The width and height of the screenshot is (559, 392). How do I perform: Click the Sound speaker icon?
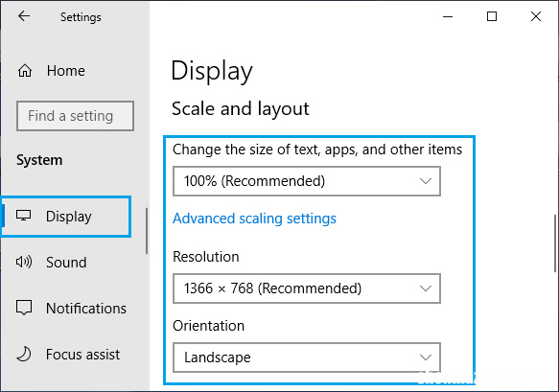coord(24,262)
